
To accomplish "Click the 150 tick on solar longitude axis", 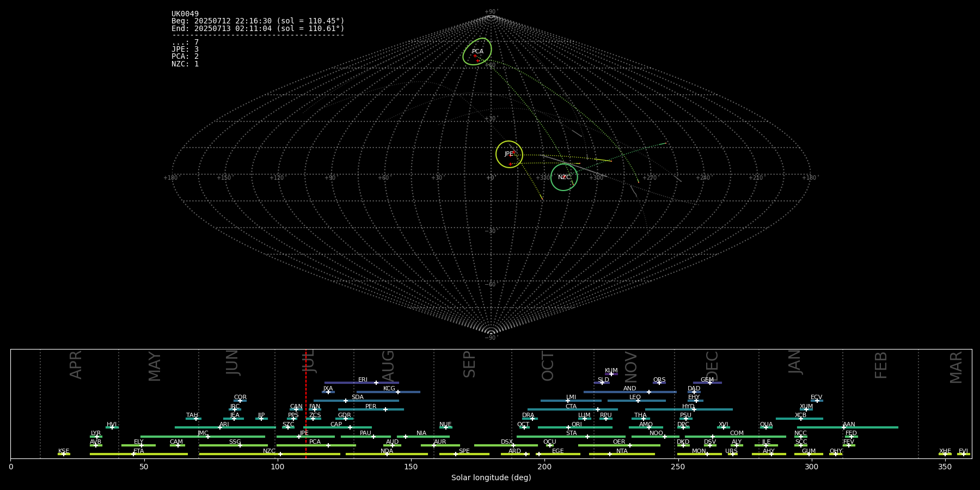I will pyautogui.click(x=411, y=467).
